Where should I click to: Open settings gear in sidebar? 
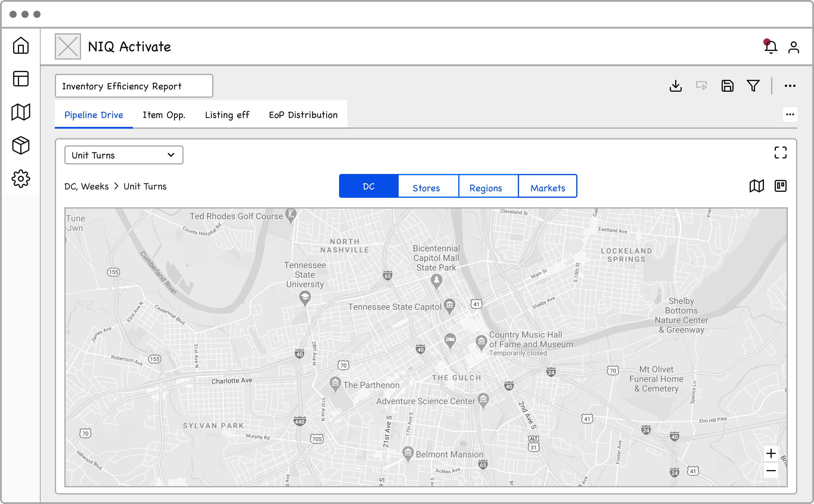(21, 179)
